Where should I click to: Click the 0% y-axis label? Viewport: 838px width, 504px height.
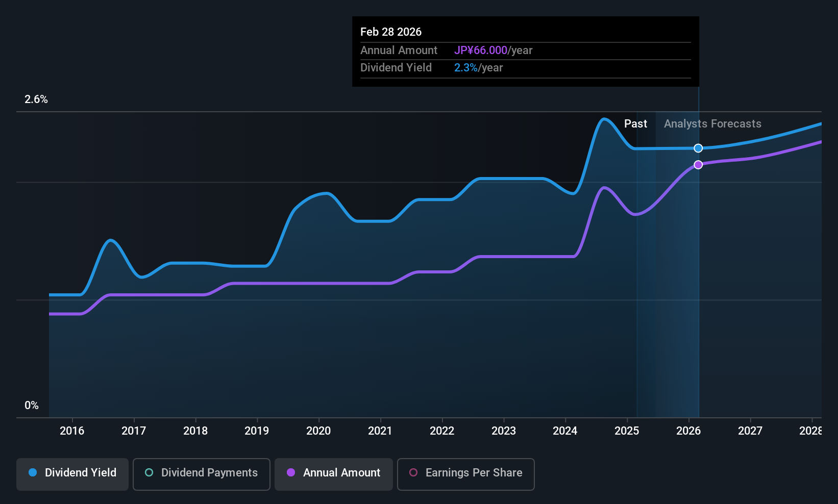pyautogui.click(x=32, y=406)
